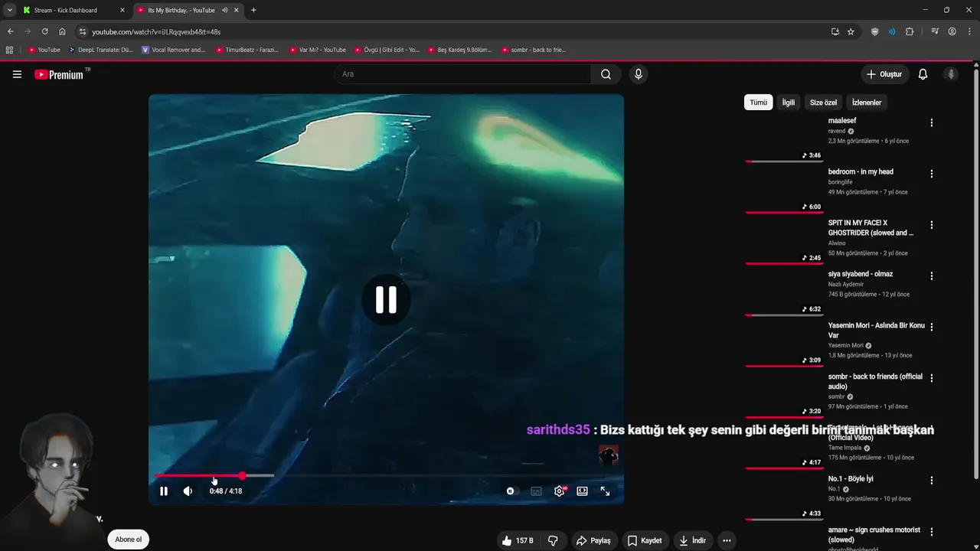Focus the Ara search field

click(462, 74)
